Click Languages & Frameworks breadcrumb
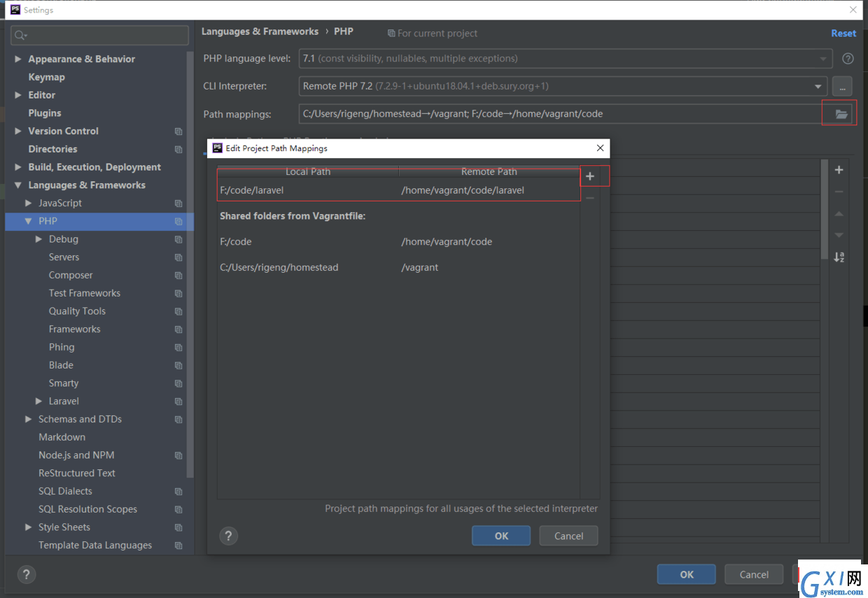 click(260, 31)
